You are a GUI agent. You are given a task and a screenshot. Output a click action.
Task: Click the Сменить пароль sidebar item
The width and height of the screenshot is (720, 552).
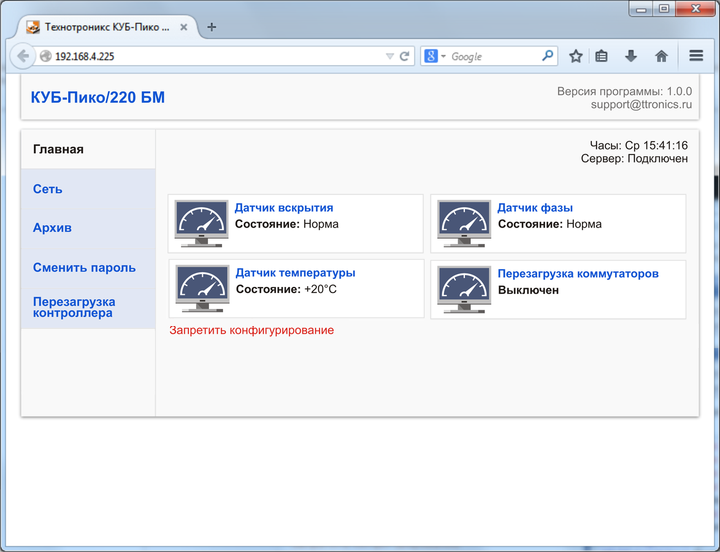pos(84,268)
